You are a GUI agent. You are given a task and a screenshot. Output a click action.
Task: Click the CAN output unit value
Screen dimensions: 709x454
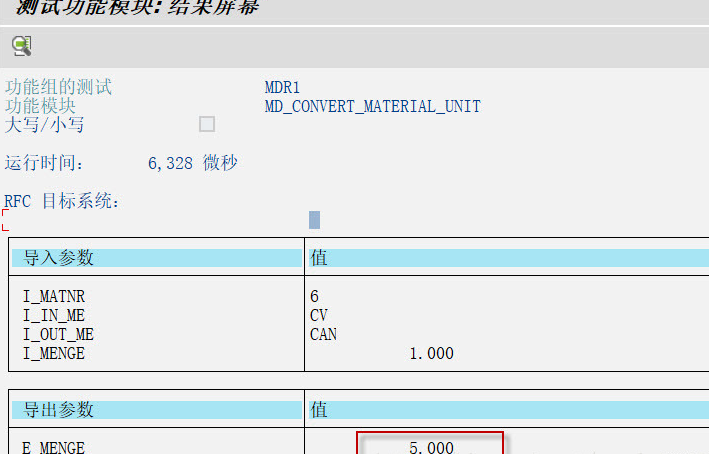pyautogui.click(x=323, y=335)
